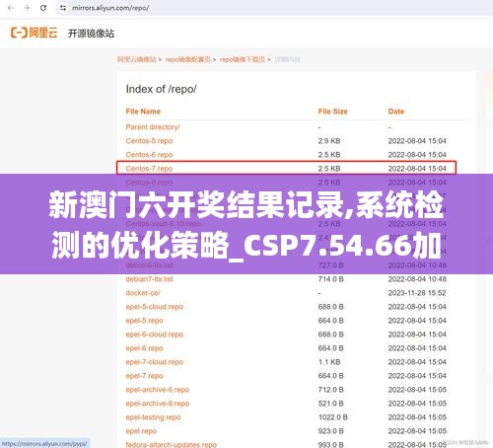This screenshot has width=493, height=448.
Task: Open the Centos-6.repo link
Action: coord(149,155)
